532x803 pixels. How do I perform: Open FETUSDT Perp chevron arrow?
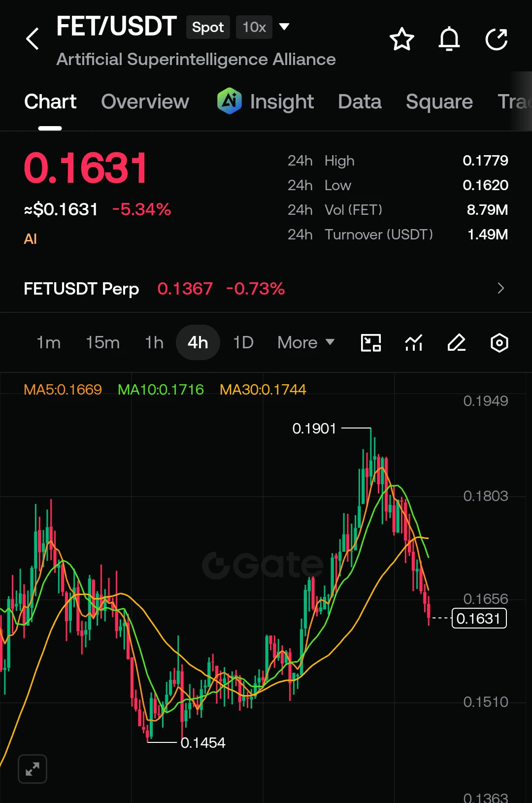[501, 288]
